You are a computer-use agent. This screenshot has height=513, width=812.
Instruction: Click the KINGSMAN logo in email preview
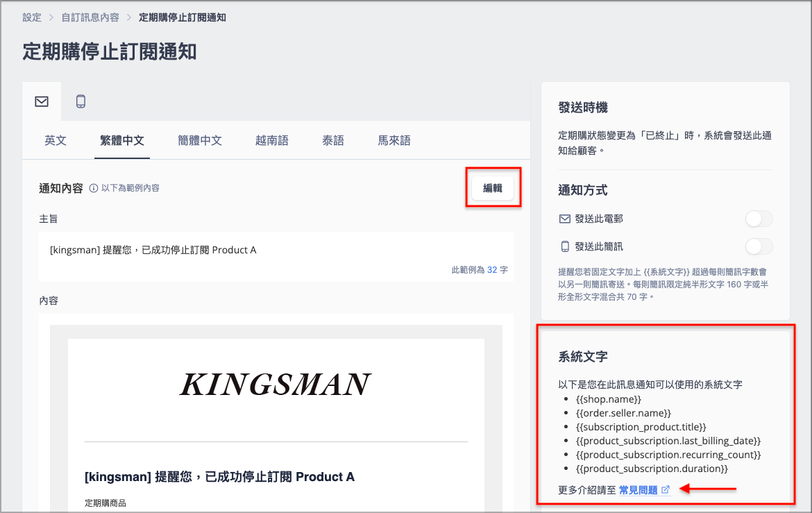276,385
